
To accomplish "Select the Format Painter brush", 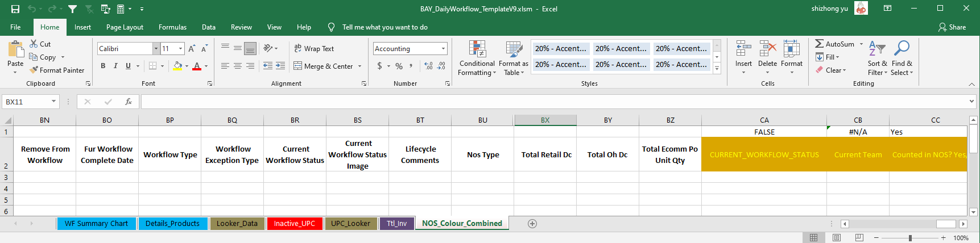I will tap(34, 70).
